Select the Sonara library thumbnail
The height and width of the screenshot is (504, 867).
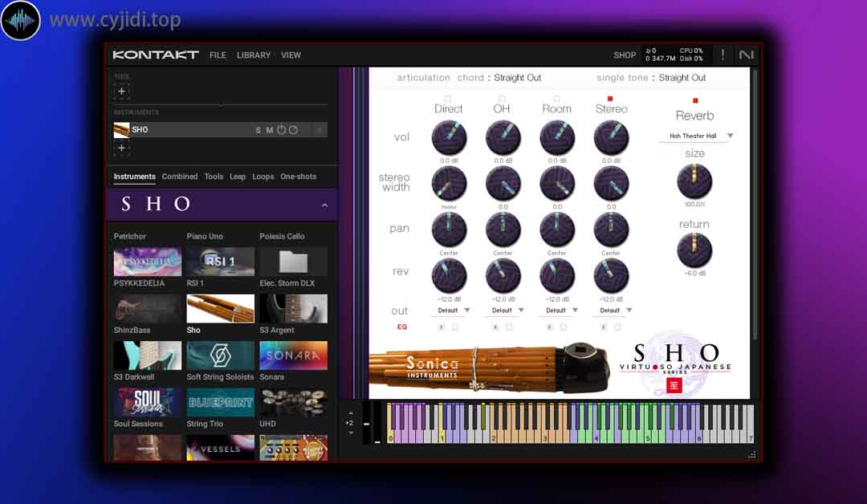(x=294, y=356)
